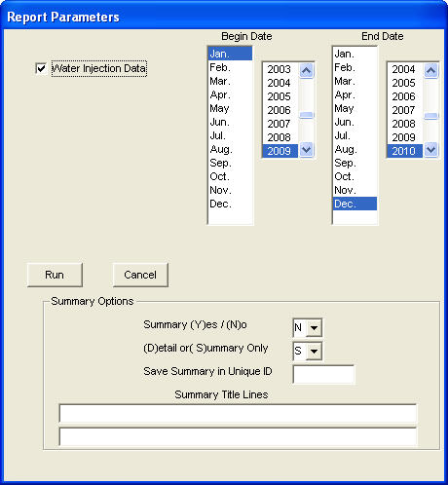Click the Run button
The width and height of the screenshot is (448, 485).
tap(55, 275)
